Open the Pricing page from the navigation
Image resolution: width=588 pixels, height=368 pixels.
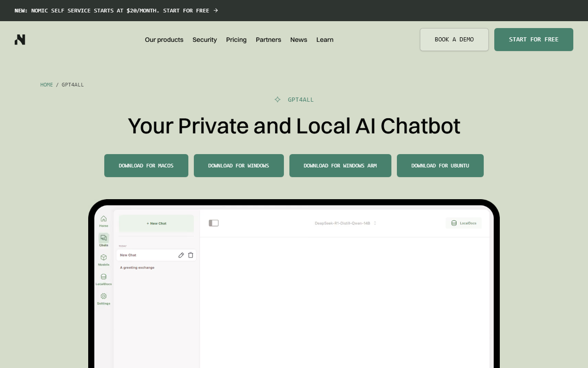236,40
